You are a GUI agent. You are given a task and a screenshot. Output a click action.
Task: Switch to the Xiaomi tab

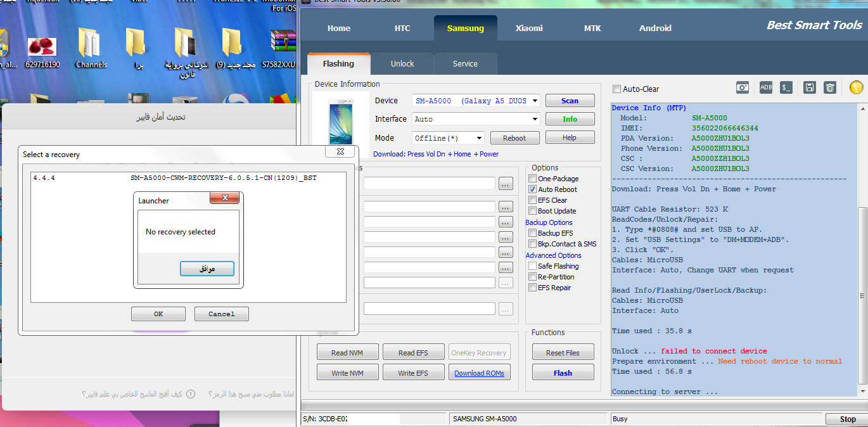[529, 28]
